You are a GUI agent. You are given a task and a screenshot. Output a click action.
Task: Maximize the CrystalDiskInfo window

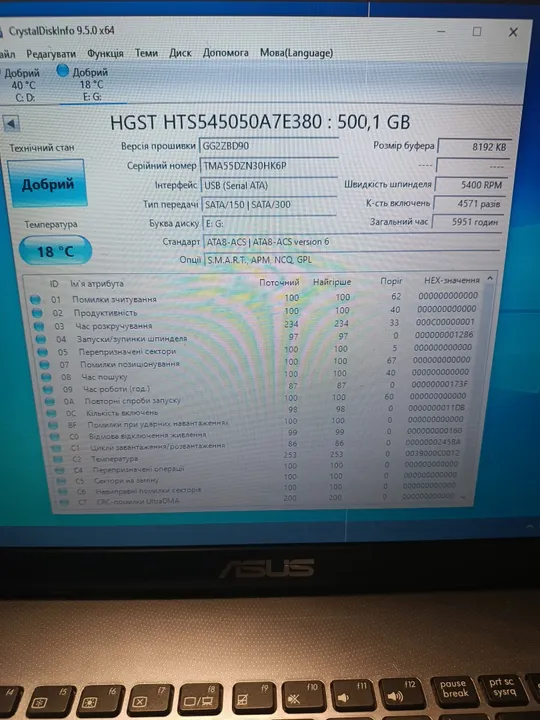477,32
